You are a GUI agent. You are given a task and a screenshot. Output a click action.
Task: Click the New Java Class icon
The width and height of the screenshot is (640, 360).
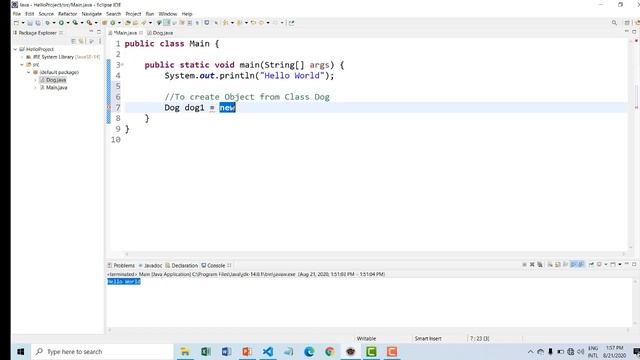(113, 23)
